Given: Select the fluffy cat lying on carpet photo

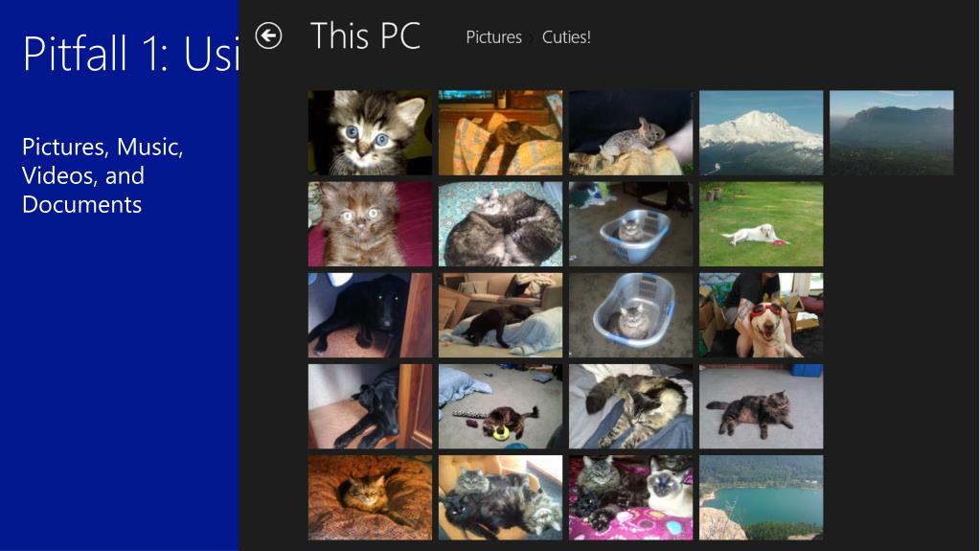Looking at the screenshot, I should click(762, 406).
